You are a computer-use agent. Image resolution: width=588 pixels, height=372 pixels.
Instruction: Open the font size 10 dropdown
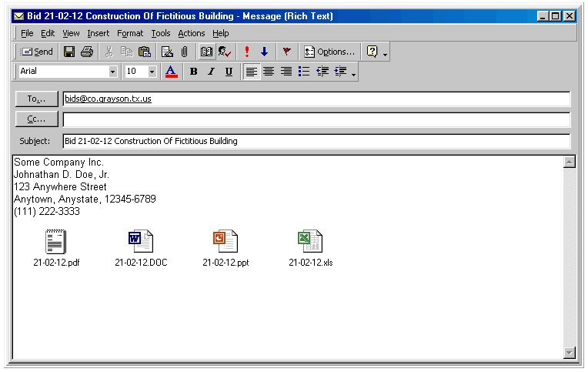click(152, 72)
